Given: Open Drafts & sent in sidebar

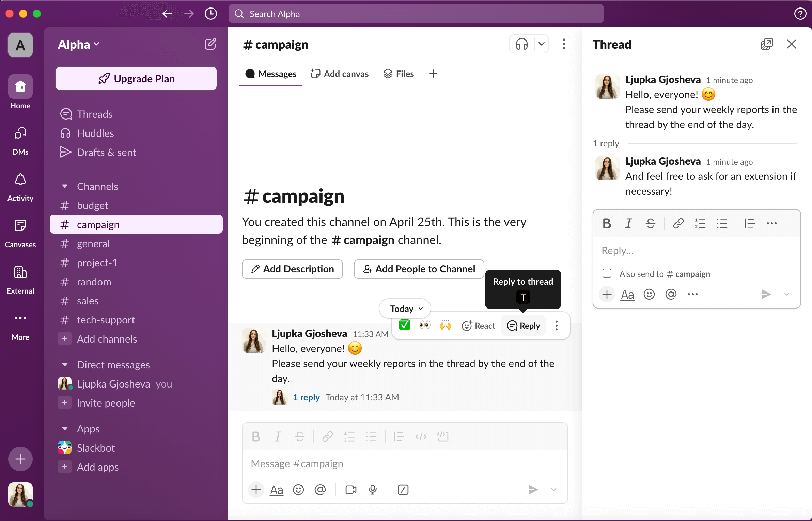Looking at the screenshot, I should pyautogui.click(x=136, y=152).
